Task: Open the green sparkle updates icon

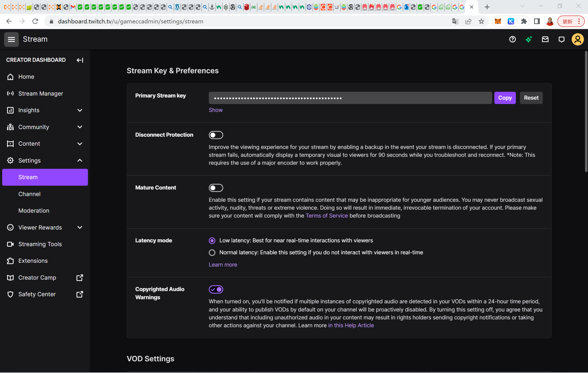Action: click(x=529, y=39)
